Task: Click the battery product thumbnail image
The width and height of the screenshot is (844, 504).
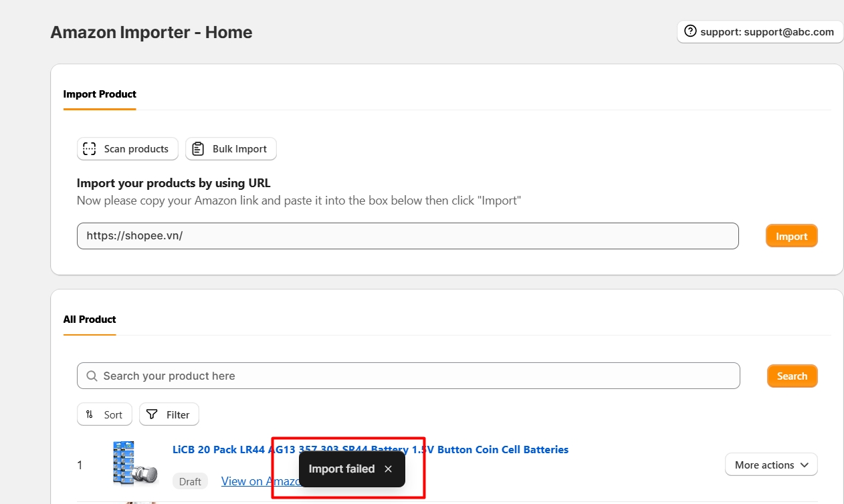Action: point(134,463)
